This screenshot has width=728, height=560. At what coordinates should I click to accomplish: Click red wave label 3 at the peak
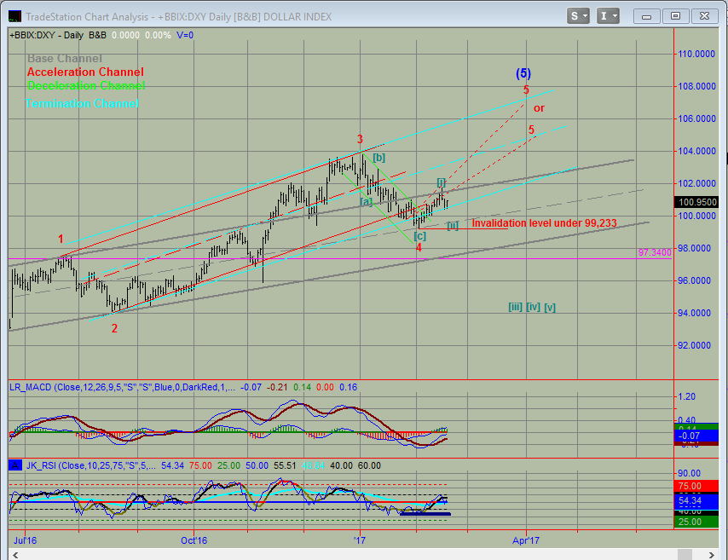[360, 139]
